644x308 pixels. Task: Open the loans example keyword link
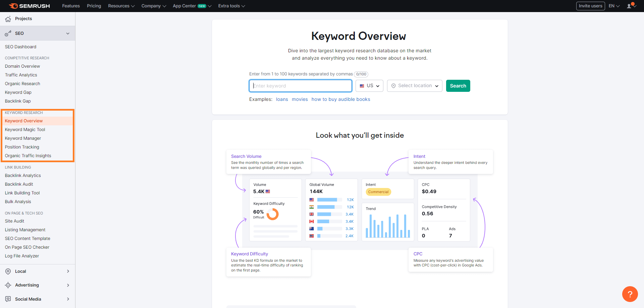(x=282, y=99)
